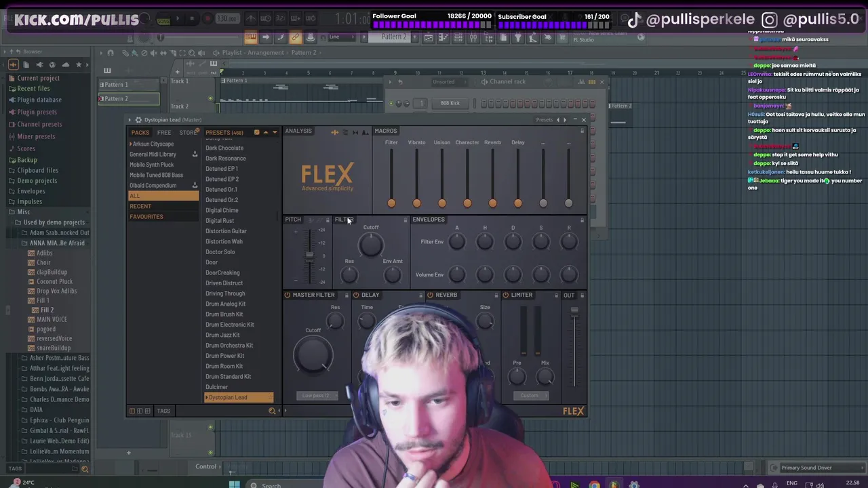Switch to the FREE tab

(x=164, y=133)
